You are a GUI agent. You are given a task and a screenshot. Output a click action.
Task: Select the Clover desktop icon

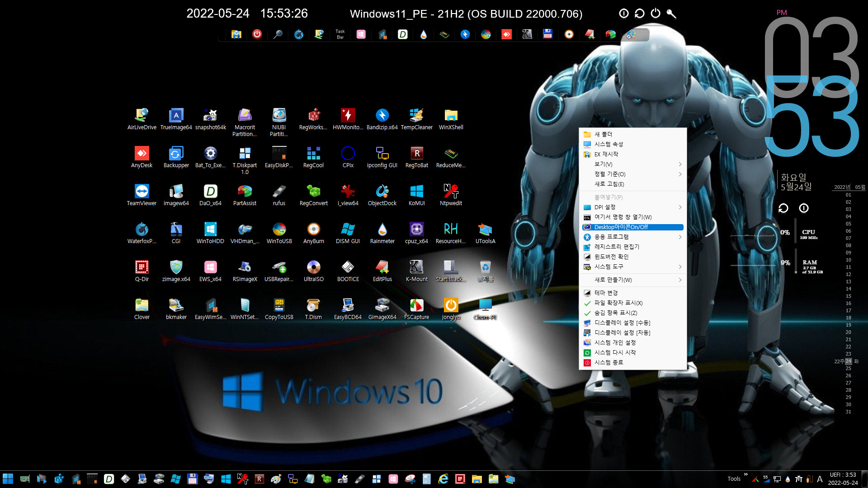pos(142,309)
